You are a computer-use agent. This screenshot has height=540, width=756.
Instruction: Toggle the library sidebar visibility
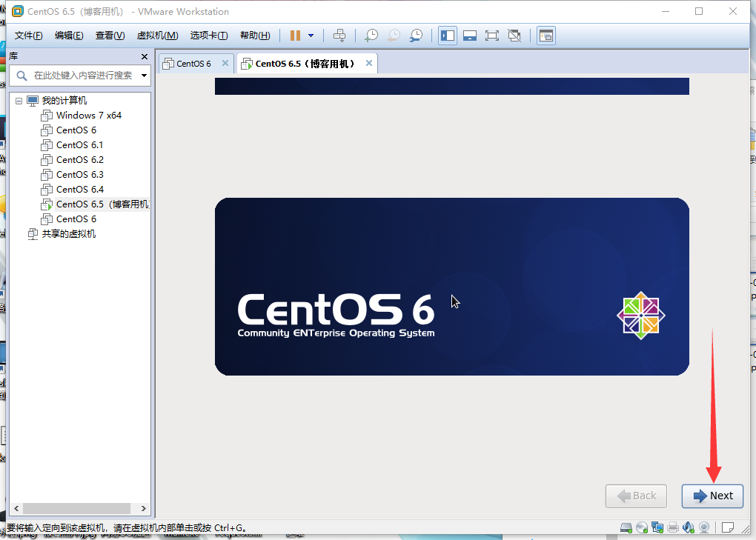point(447,35)
